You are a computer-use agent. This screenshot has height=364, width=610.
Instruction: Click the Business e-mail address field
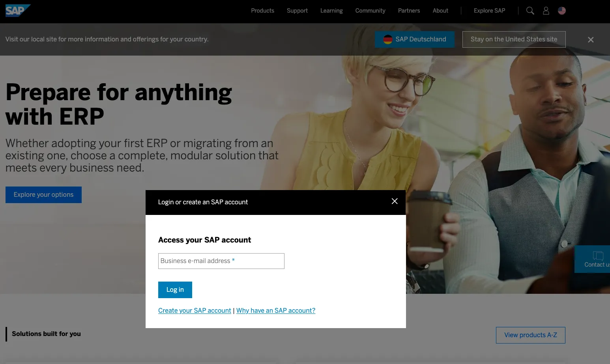point(221,261)
